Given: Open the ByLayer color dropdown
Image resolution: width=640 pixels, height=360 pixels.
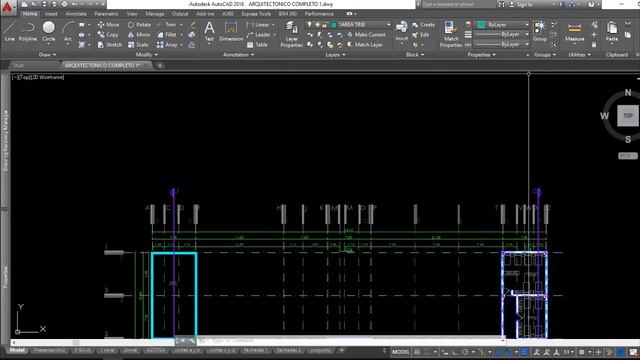Looking at the screenshot, I should (527, 24).
